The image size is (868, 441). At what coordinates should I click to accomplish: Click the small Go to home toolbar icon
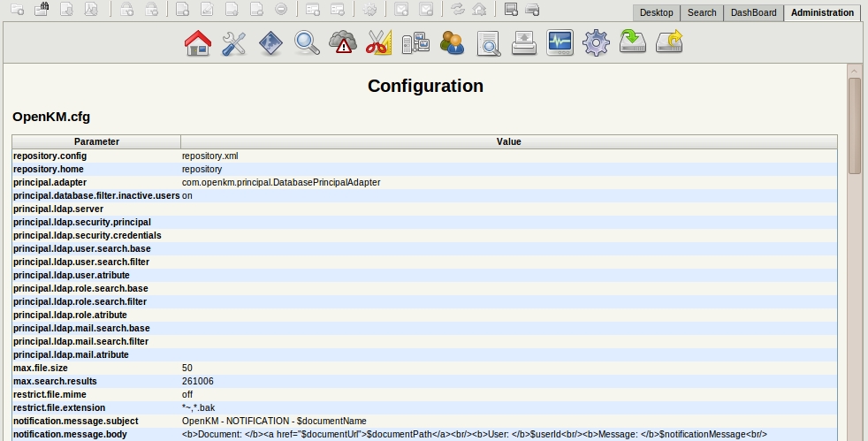[479, 9]
